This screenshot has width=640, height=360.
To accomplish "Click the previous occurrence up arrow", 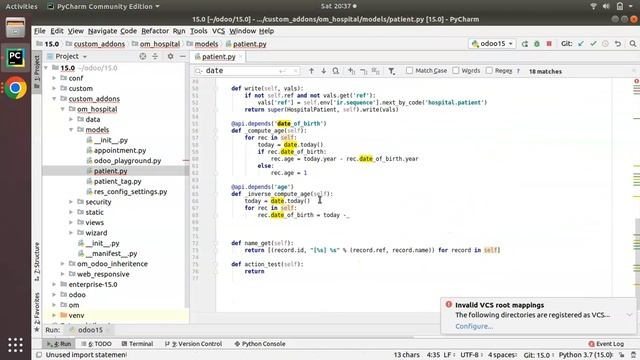I will 311,71.
